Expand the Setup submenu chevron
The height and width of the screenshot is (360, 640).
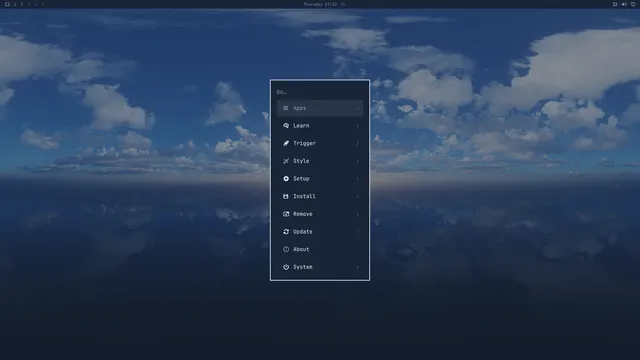click(358, 179)
